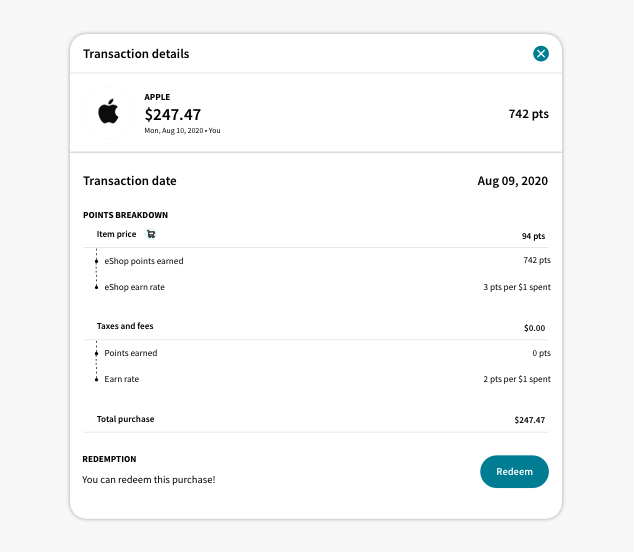Image resolution: width=634 pixels, height=552 pixels.
Task: Click the REDEMPTION section heading
Action: 109,459
